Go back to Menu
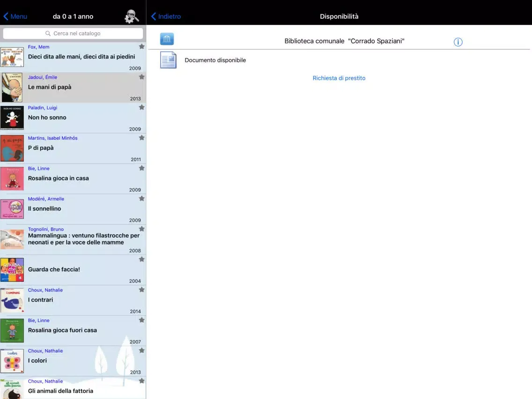The height and width of the screenshot is (399, 532). coord(15,16)
